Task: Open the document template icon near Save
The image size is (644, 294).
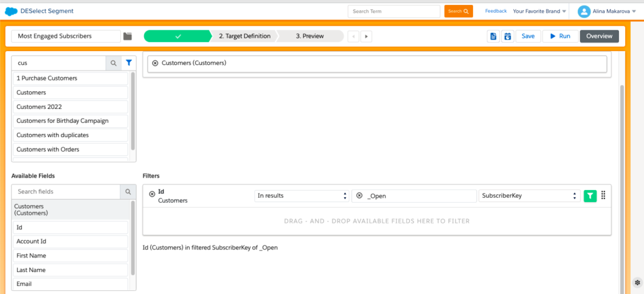Action: tap(494, 37)
